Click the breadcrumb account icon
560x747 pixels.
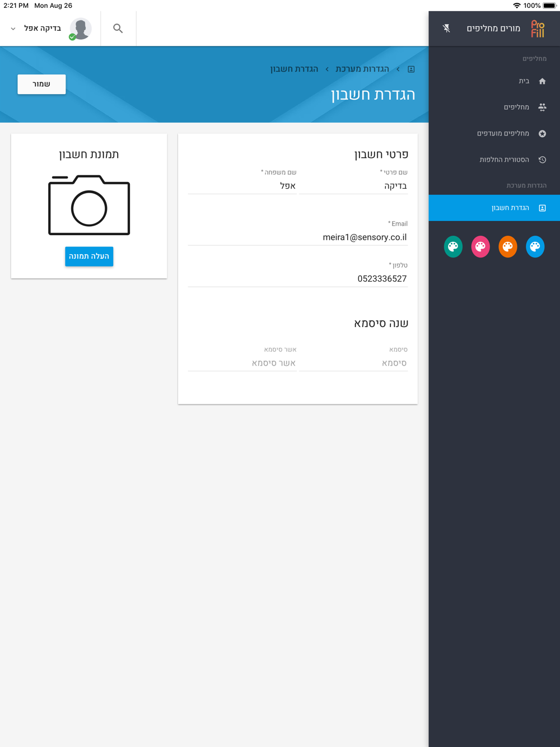tap(411, 69)
